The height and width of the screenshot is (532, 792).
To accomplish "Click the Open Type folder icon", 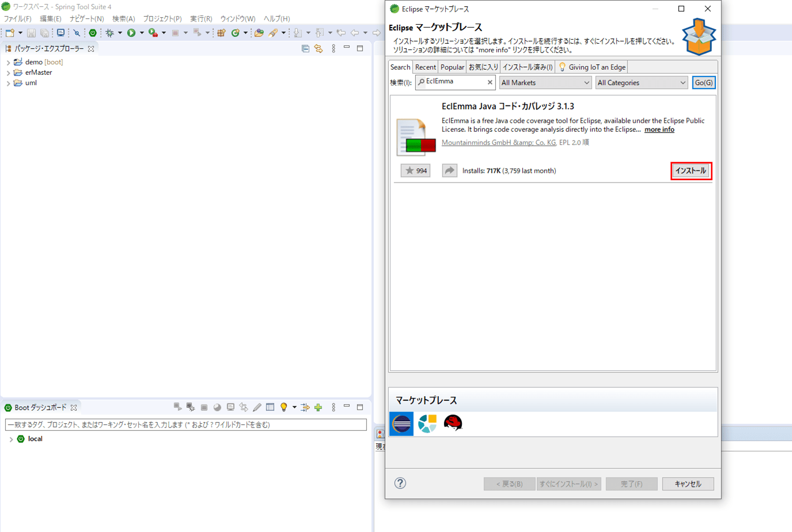I will [259, 33].
